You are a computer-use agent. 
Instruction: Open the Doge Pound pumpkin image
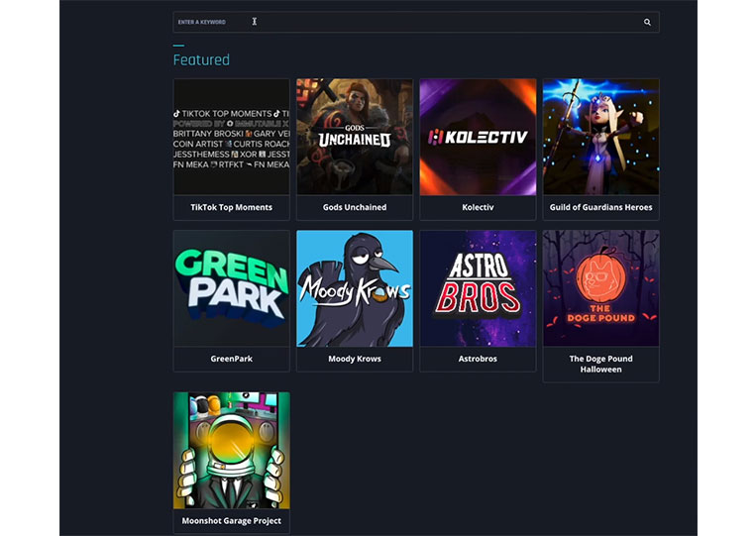[600, 288]
